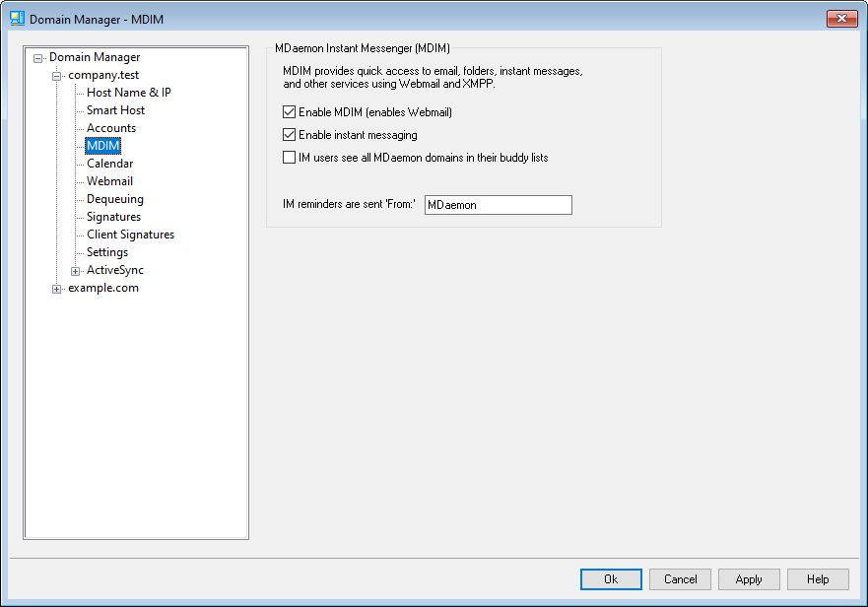The image size is (868, 607).
Task: Open Smart Host settings page
Action: [115, 110]
